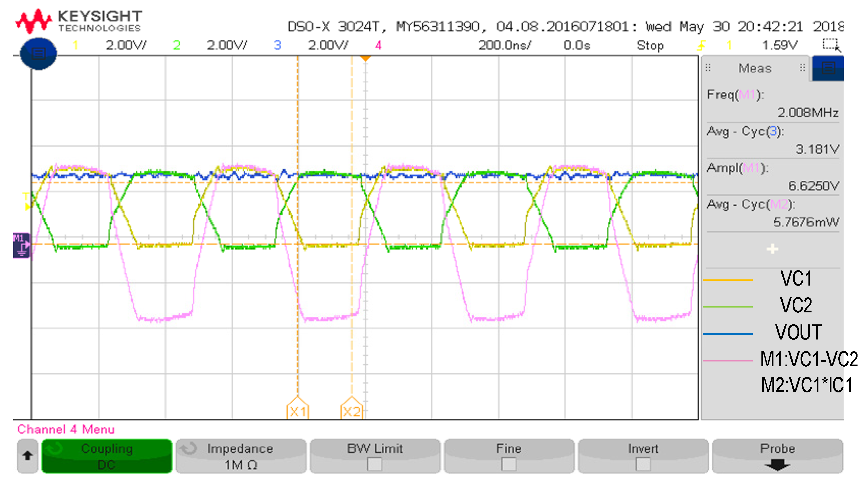Screen dimensions: 868x487
Task: Click the plus icon to add a measurement
Action: [x=772, y=250]
